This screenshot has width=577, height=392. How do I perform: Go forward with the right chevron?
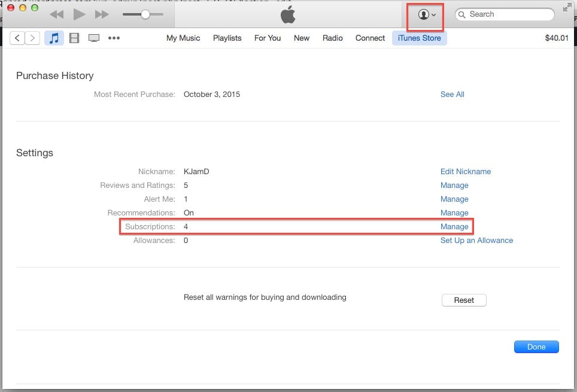tap(32, 38)
